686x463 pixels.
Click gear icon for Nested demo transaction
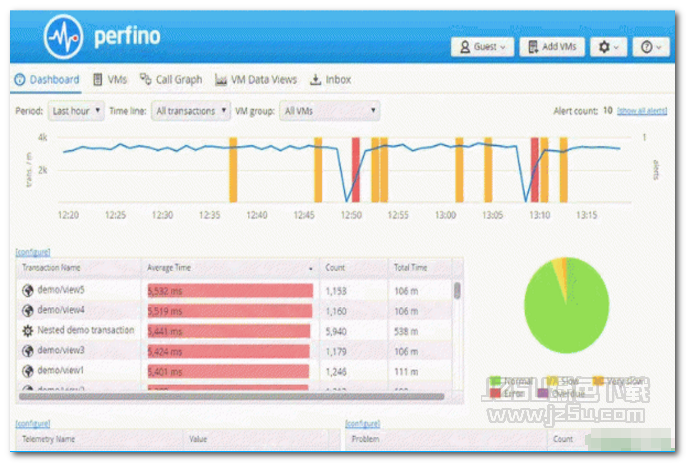click(28, 331)
